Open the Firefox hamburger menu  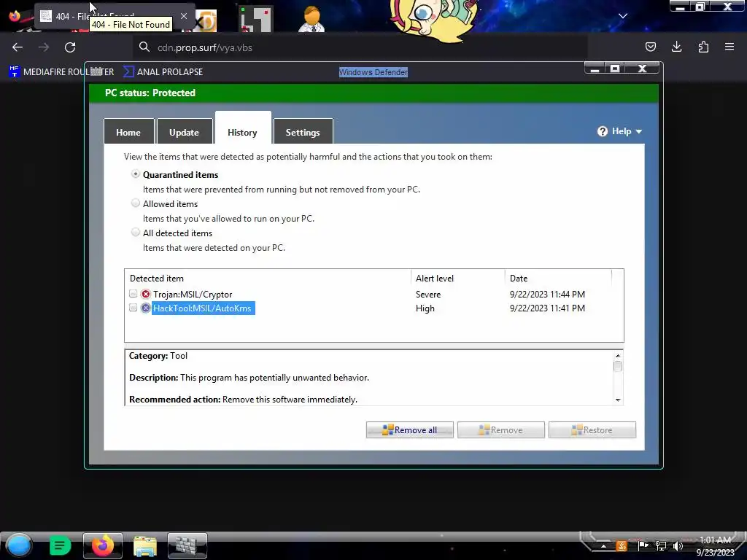click(729, 47)
